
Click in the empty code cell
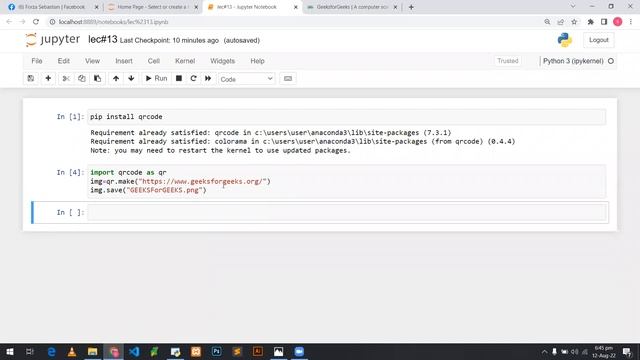tap(347, 212)
